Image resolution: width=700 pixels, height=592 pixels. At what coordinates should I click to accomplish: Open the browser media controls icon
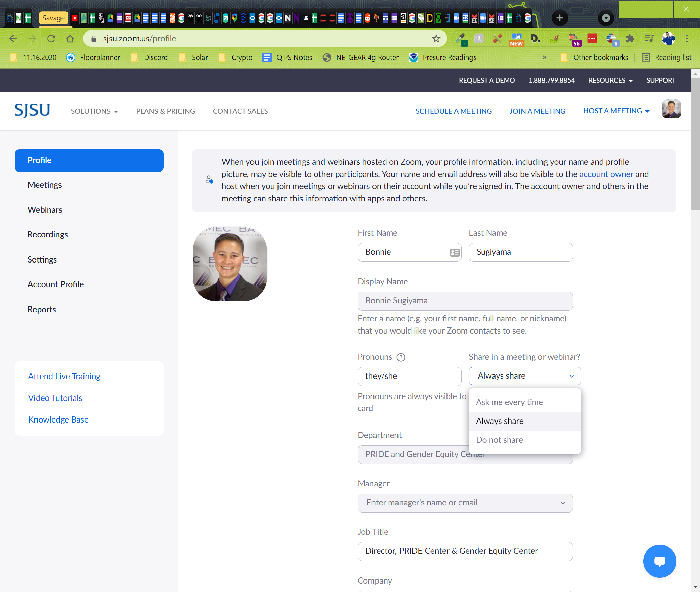click(x=649, y=38)
